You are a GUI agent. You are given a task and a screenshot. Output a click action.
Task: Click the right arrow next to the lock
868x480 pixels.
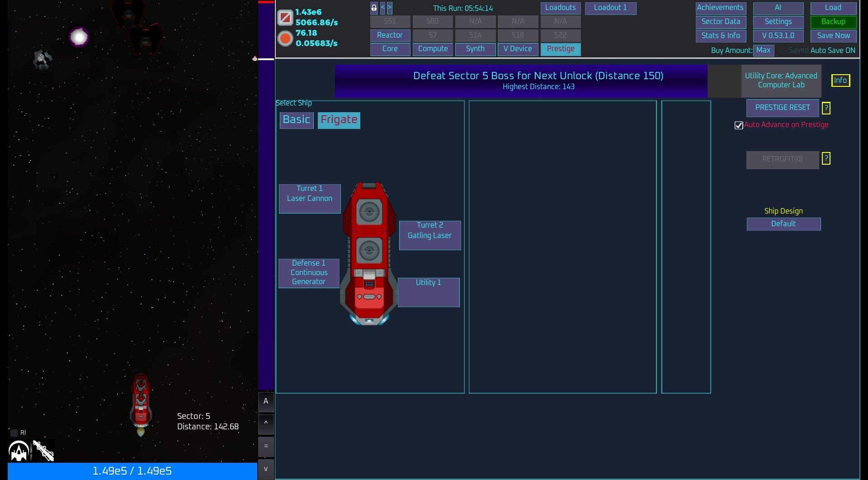[x=389, y=8]
